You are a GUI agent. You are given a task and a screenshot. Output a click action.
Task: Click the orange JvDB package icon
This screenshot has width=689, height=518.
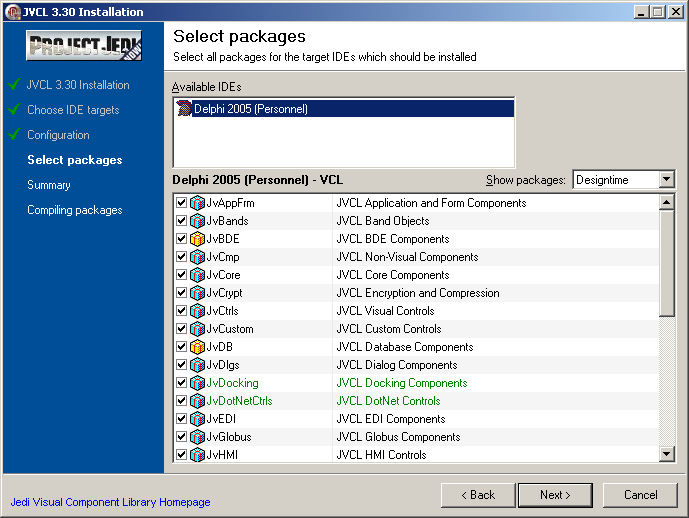(x=197, y=347)
